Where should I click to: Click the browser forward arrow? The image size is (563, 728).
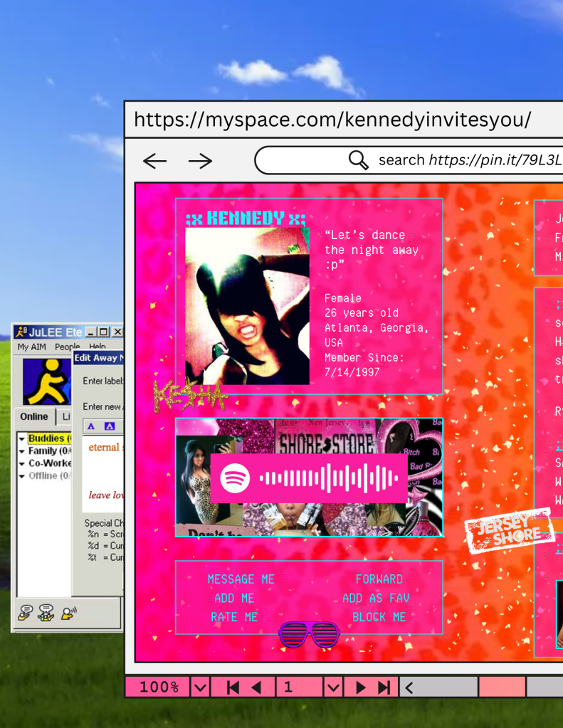coord(200,161)
